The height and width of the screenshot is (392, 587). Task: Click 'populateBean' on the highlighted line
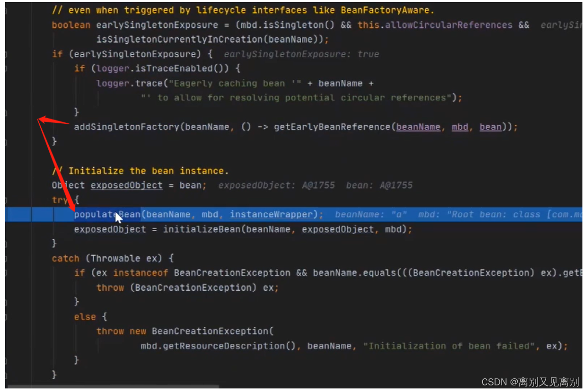tap(107, 214)
